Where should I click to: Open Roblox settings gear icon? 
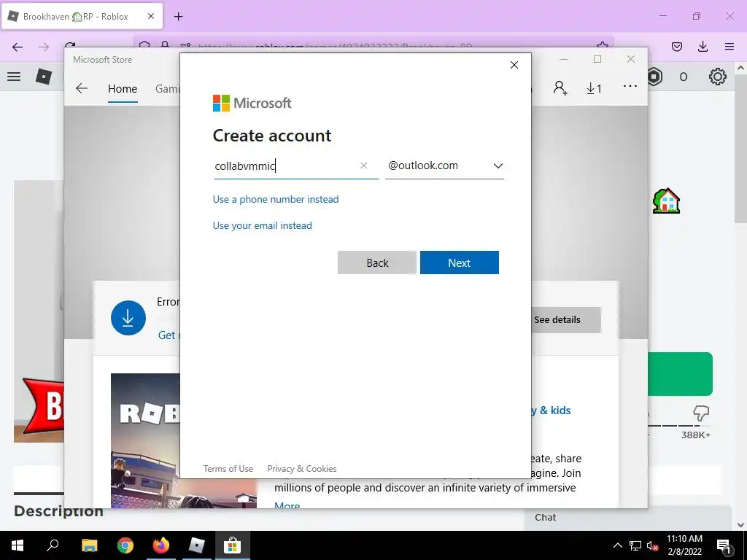(x=718, y=77)
